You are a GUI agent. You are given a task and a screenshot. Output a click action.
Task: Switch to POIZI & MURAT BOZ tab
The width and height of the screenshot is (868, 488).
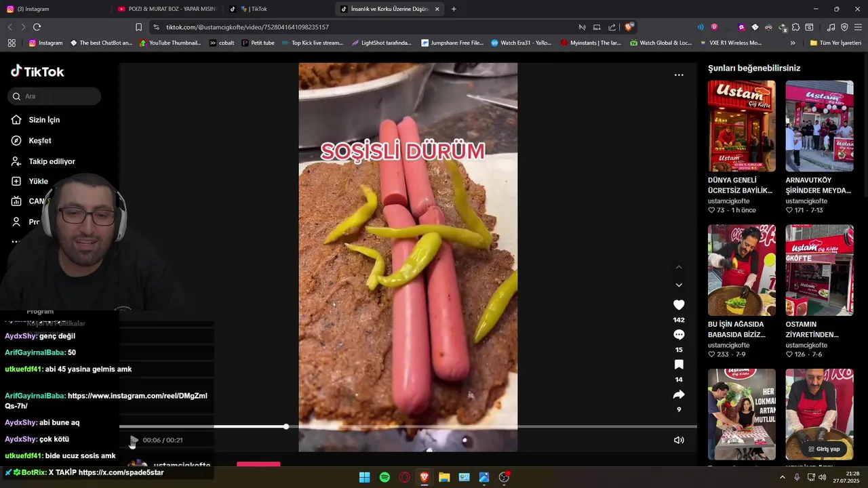click(166, 9)
